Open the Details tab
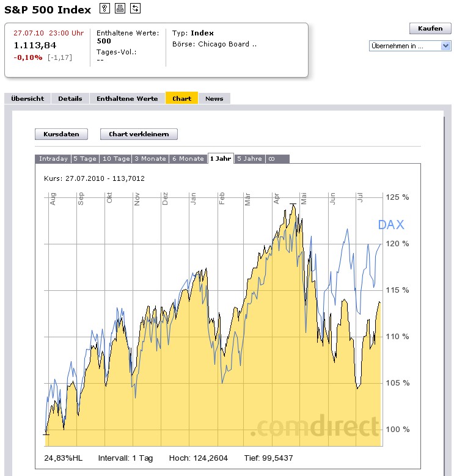454x476 pixels. point(70,98)
